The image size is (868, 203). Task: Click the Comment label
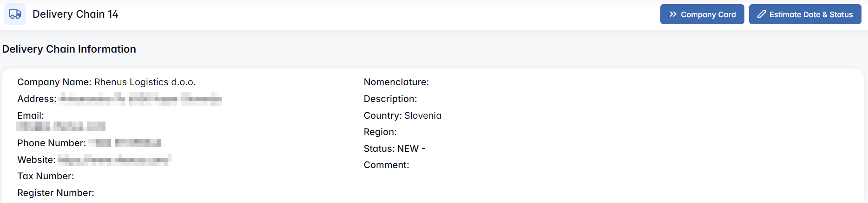386,165
